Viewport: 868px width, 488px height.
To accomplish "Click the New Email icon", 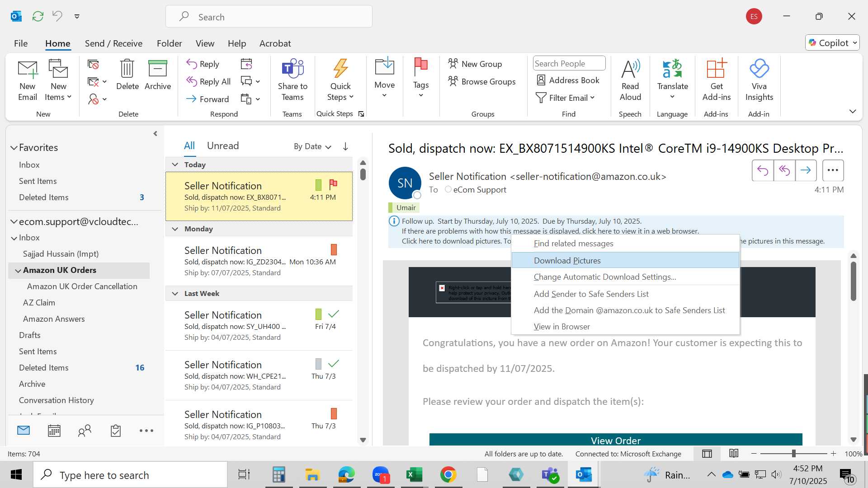I will [x=28, y=80].
